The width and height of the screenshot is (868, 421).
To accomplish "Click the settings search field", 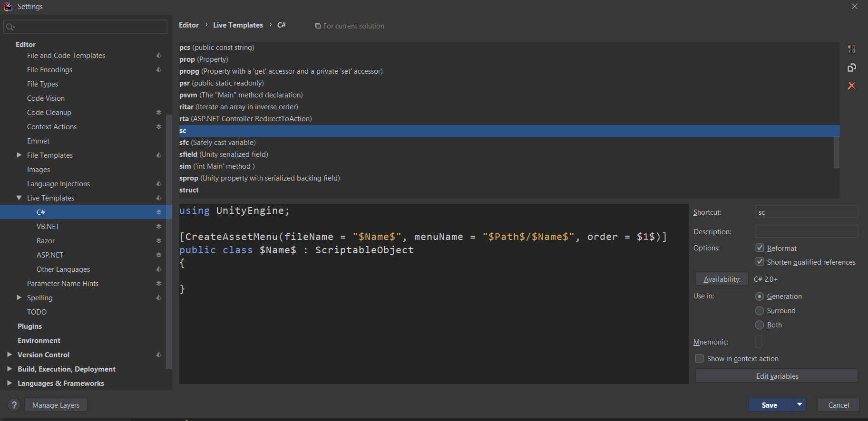I will [86, 27].
